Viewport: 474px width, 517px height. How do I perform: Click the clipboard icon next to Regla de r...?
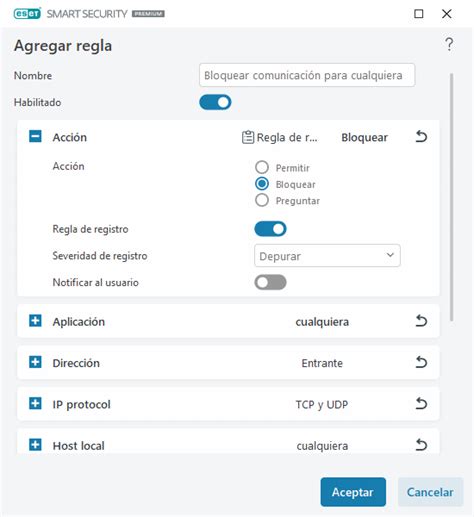pyautogui.click(x=248, y=137)
